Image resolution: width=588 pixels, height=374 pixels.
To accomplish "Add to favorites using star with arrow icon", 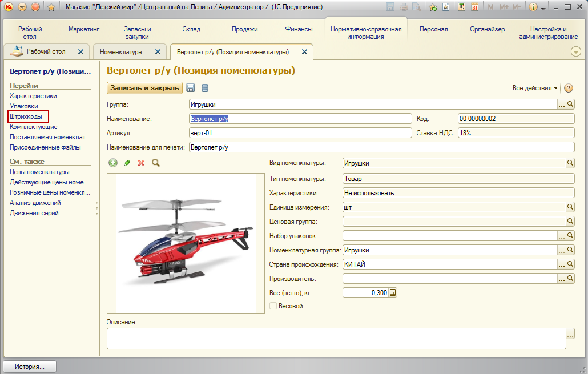I will (433, 7).
